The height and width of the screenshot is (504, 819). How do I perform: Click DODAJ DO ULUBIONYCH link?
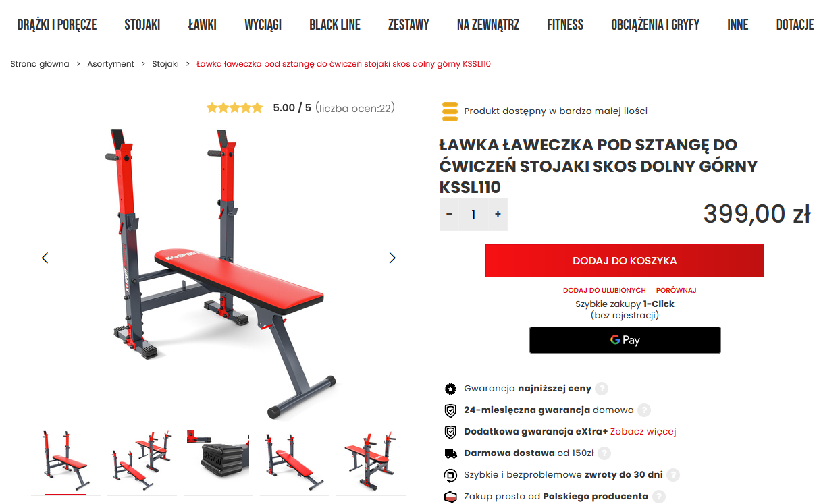604,290
